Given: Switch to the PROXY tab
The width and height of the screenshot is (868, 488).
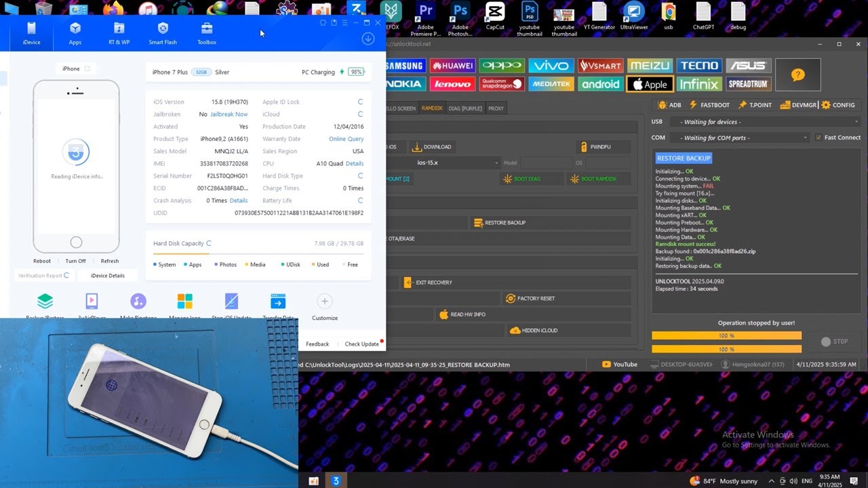Looking at the screenshot, I should point(496,108).
